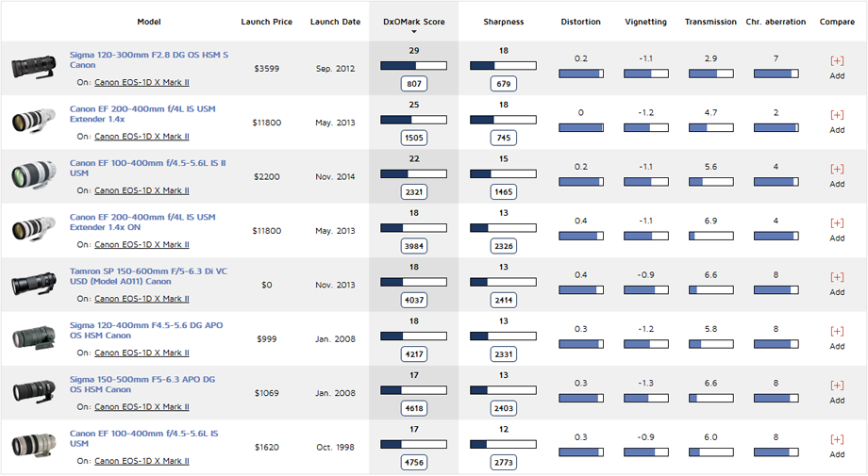Open Canon EF 200-400mm f/4L Extender 1.4x link
The image size is (868, 476).
click(142, 114)
